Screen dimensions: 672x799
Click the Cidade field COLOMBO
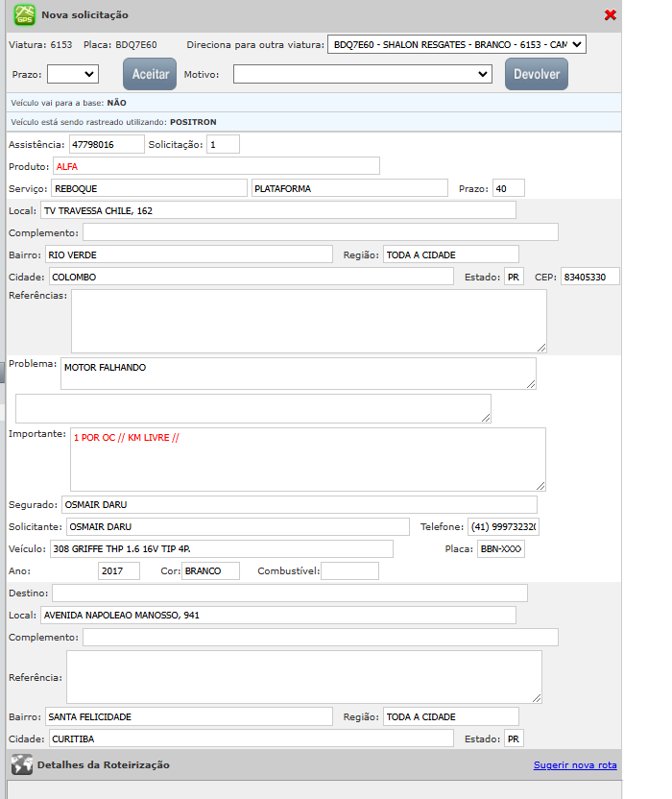click(252, 277)
